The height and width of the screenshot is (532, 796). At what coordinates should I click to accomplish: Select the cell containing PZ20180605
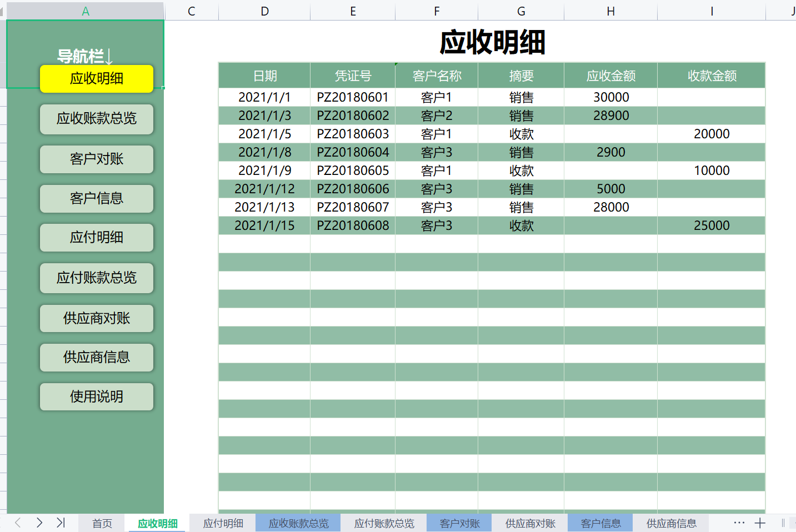pos(353,170)
